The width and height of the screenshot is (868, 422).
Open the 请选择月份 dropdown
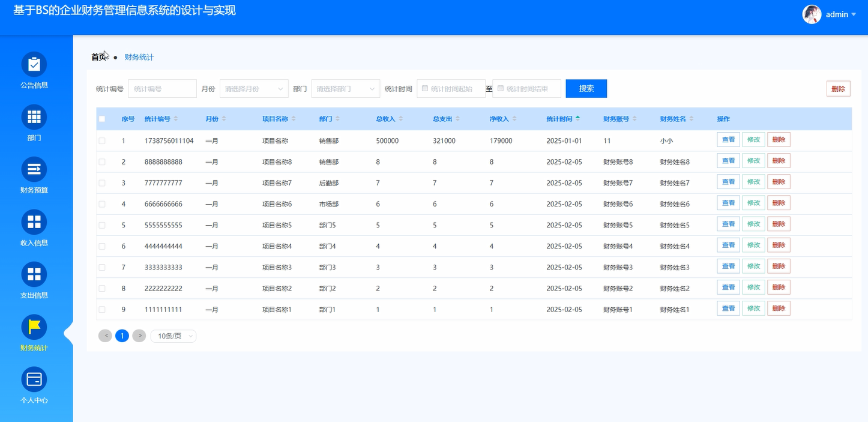coord(254,88)
